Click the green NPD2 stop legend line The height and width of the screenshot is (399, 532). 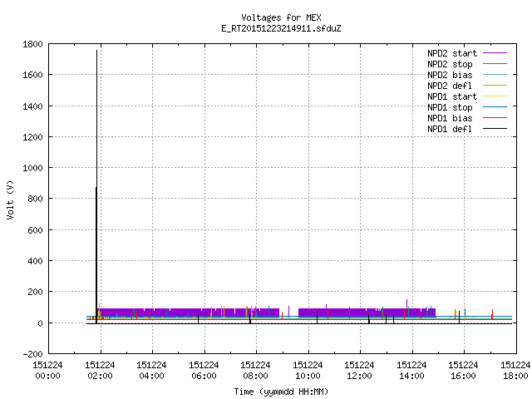tap(495, 64)
